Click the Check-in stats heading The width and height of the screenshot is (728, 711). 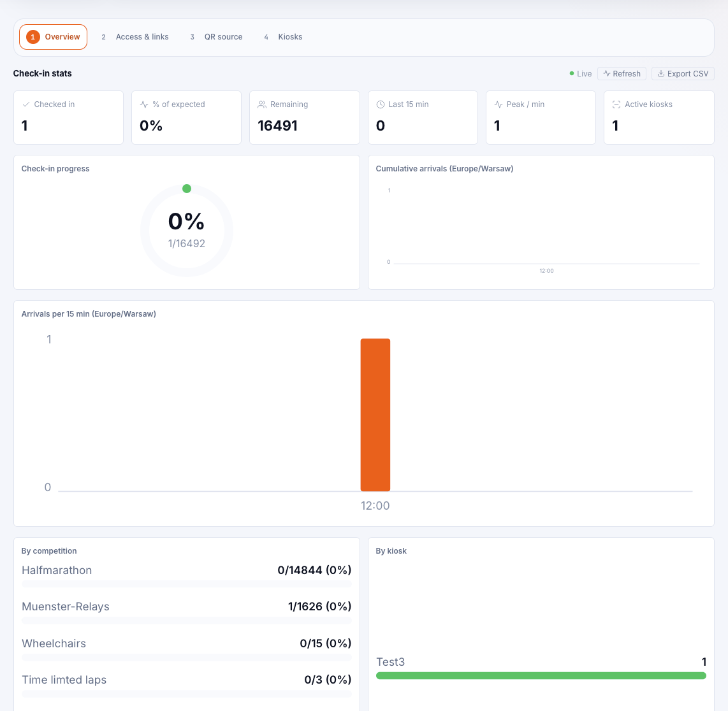click(x=42, y=73)
